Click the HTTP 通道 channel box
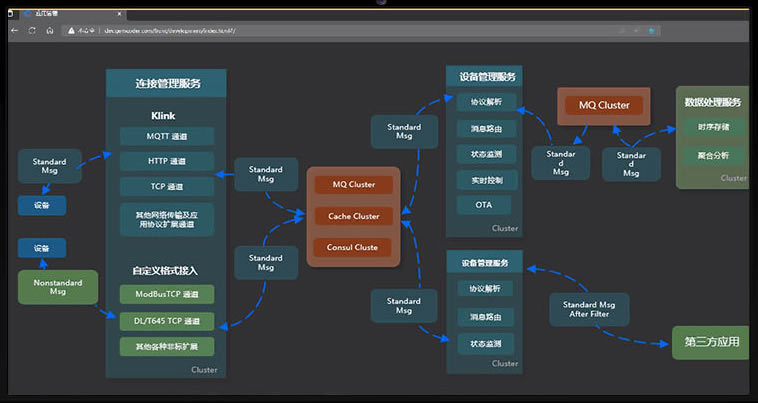Viewport: 758px width, 403px height. pos(167,161)
